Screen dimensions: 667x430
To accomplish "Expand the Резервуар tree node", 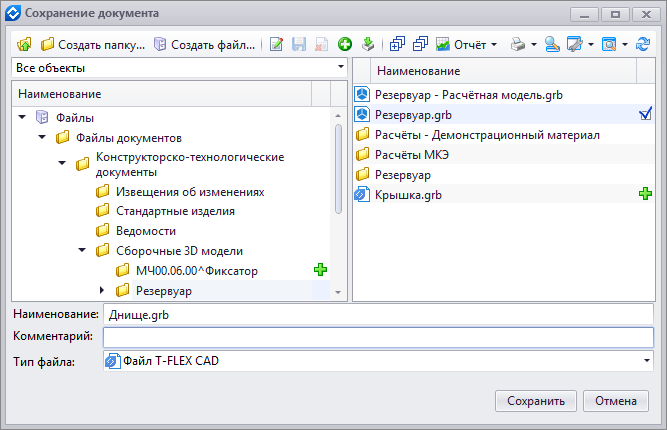I will [x=102, y=290].
